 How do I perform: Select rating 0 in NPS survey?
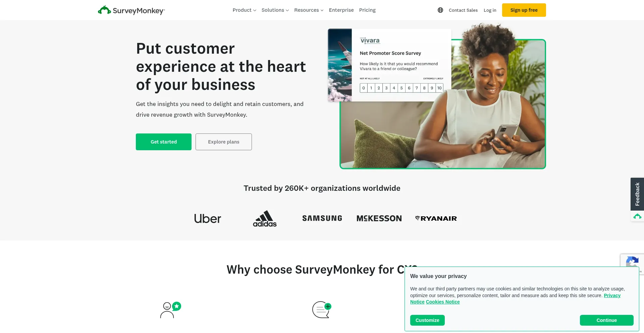pos(364,88)
